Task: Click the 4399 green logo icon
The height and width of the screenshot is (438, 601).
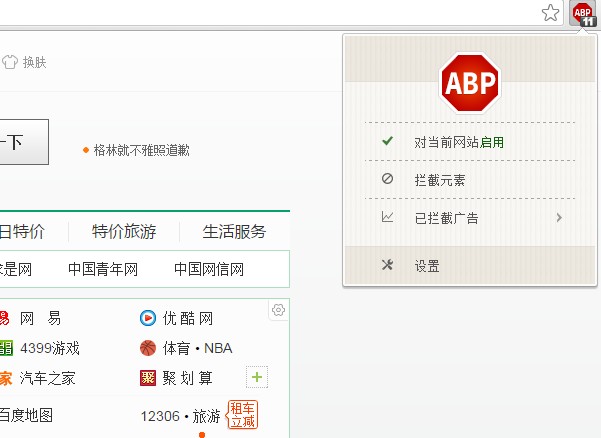Action: pos(6,348)
